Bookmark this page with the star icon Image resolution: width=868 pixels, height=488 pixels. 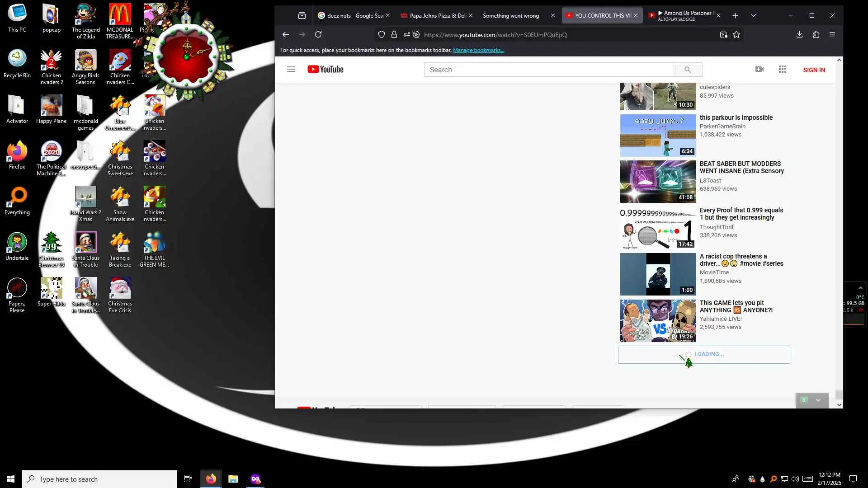pos(736,34)
